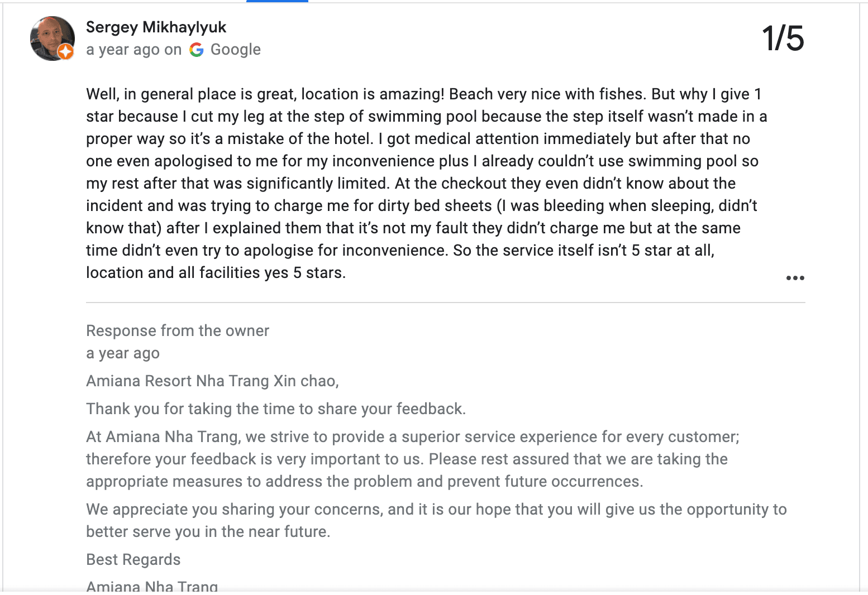Expand the Response from the owner section
The image size is (868, 595).
pos(177,330)
